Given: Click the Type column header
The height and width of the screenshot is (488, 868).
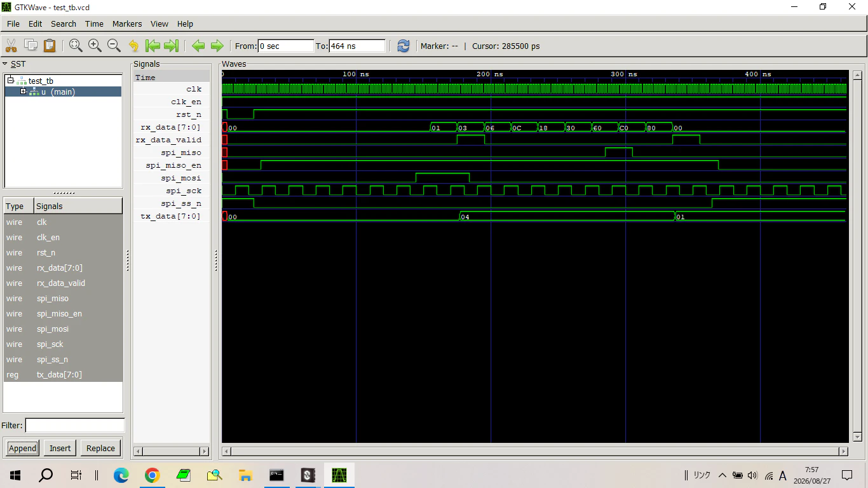Looking at the screenshot, I should point(18,206).
